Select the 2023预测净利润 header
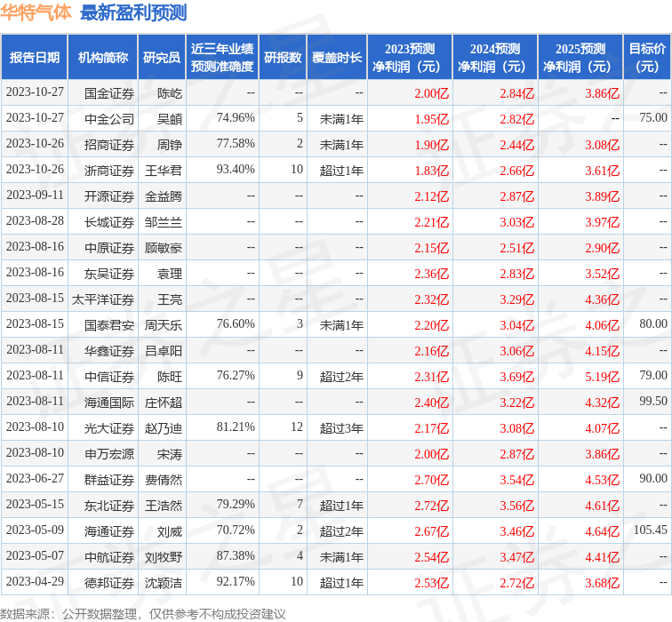Viewport: 672px width, 622px height. click(x=409, y=58)
